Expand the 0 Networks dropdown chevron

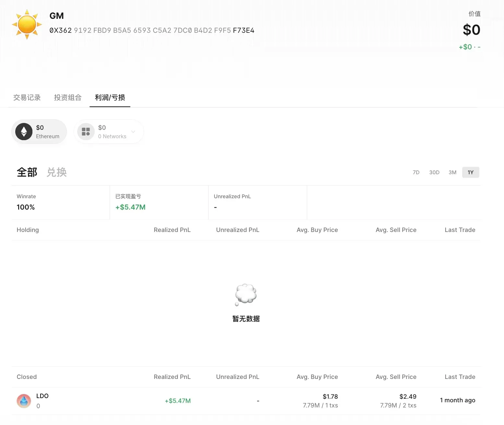coord(133,132)
